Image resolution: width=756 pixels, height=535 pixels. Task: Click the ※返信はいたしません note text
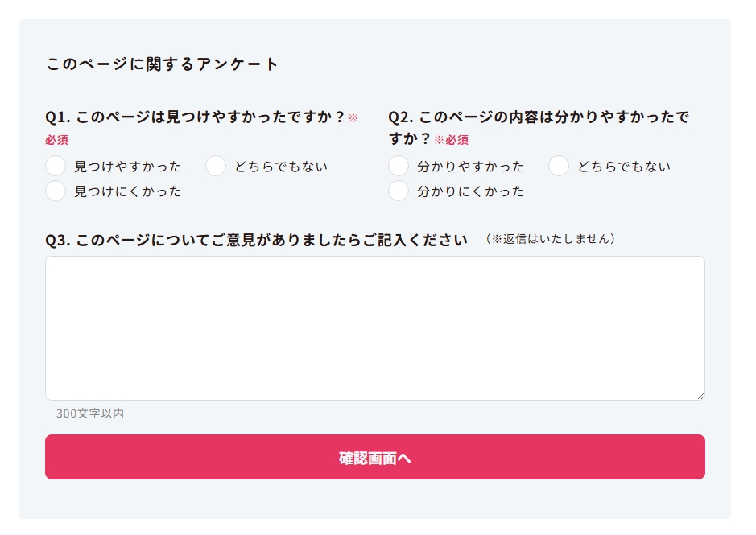[x=552, y=239]
